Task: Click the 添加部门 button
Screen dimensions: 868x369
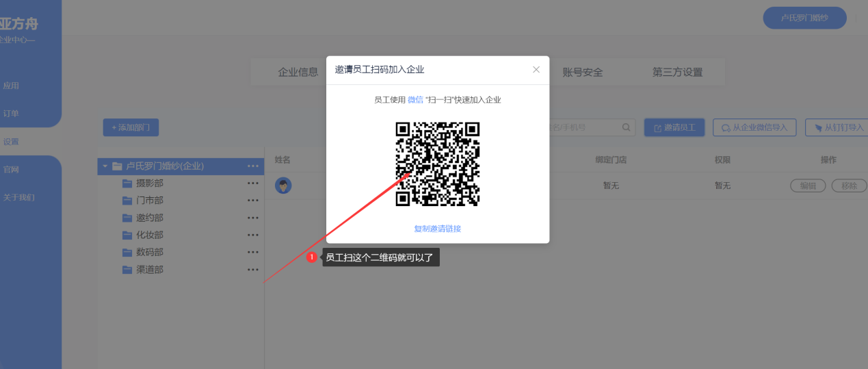Action: (x=131, y=127)
